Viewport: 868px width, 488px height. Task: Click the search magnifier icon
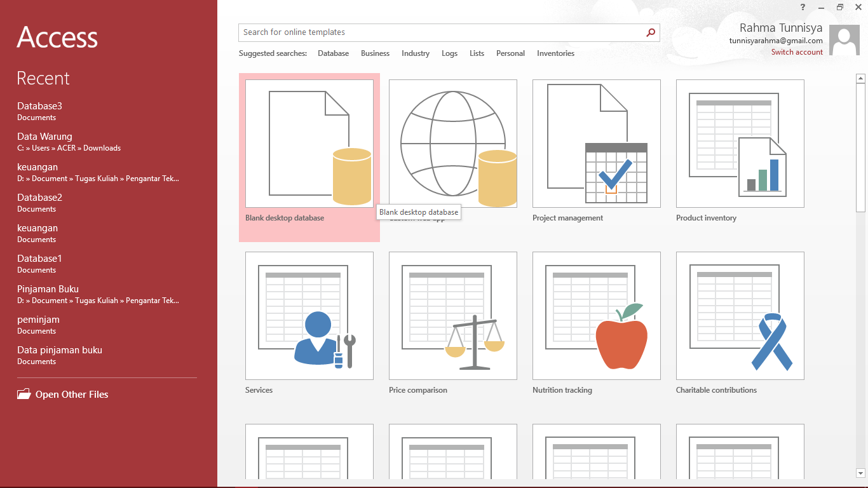click(651, 32)
